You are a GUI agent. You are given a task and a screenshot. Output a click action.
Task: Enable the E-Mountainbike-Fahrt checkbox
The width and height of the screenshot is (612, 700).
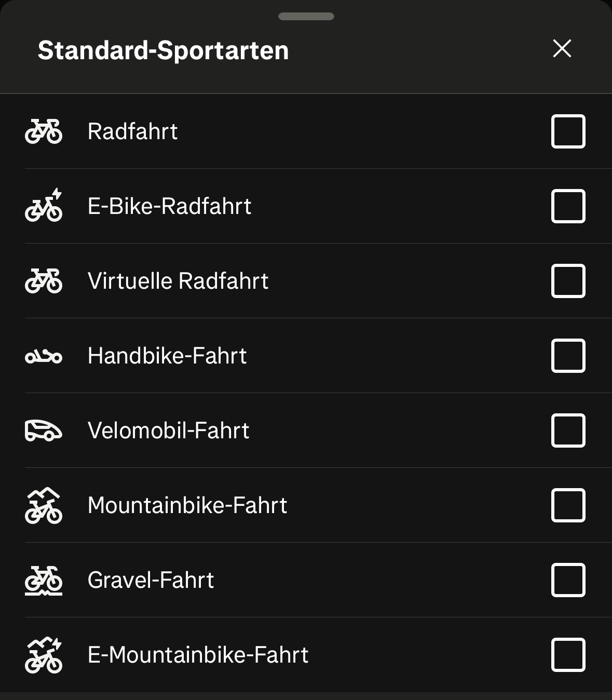[568, 655]
